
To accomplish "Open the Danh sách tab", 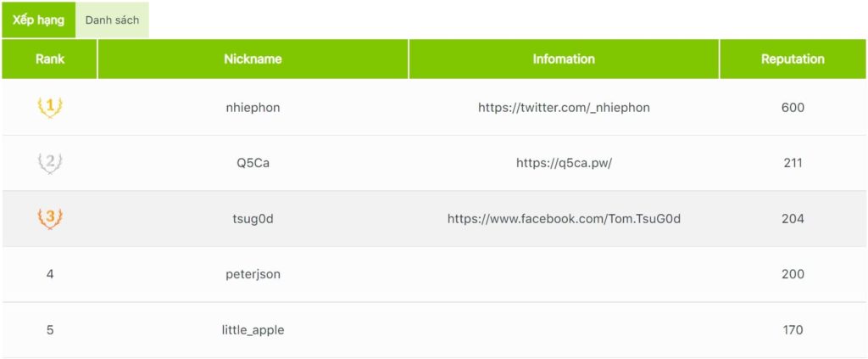I will click(112, 20).
